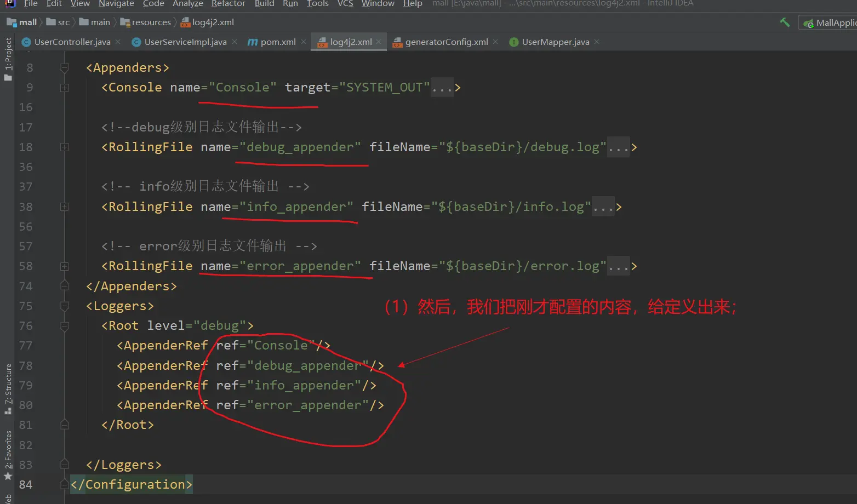
Task: Collapse the Loggers block at line 75
Action: tap(64, 306)
